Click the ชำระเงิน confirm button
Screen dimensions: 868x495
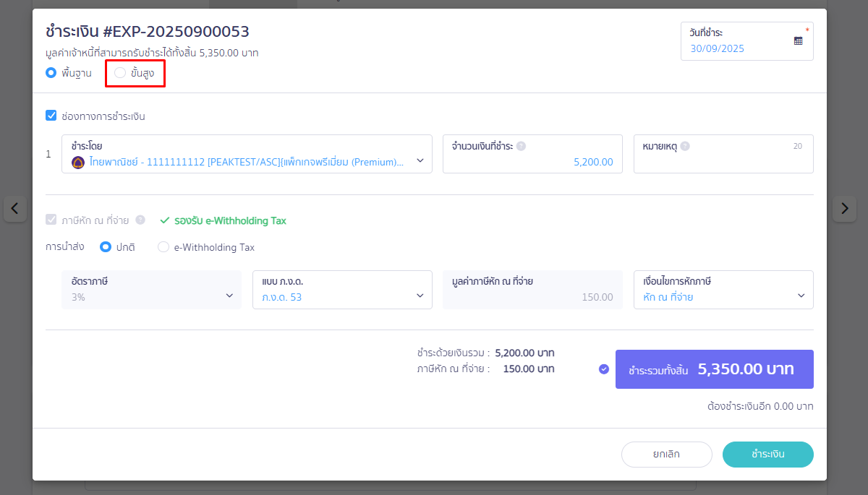click(767, 455)
